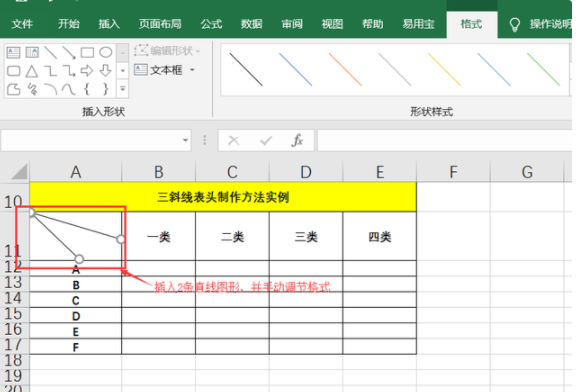Apply the gray line shape style
This screenshot has height=392, width=579.
tap(394, 69)
